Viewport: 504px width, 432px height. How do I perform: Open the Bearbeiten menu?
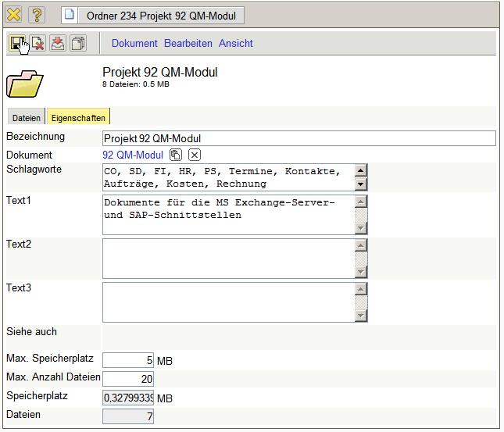(x=188, y=44)
